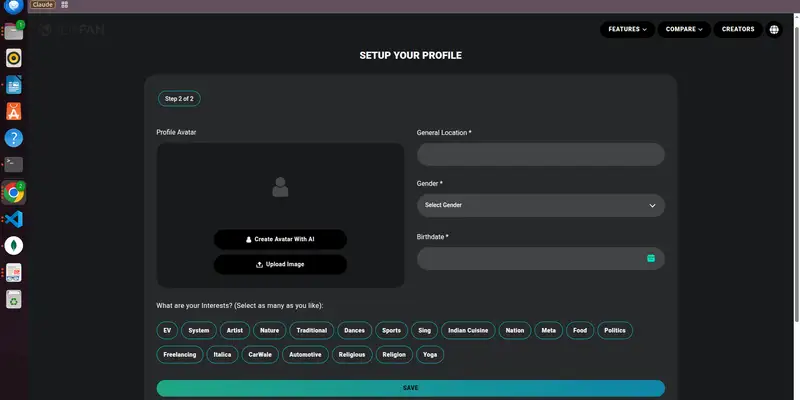Click the grid icon beside Claude tab
The width and height of the screenshot is (800, 400).
pyautogui.click(x=64, y=5)
